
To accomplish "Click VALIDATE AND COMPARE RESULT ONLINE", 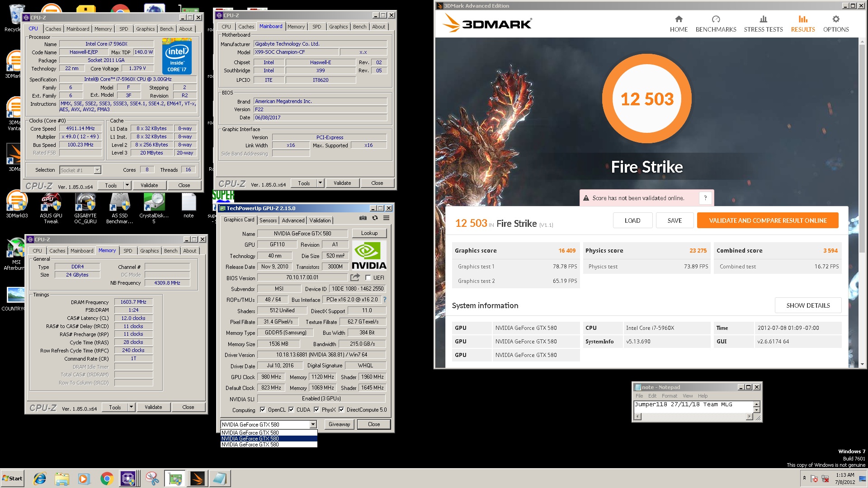I will [x=768, y=221].
